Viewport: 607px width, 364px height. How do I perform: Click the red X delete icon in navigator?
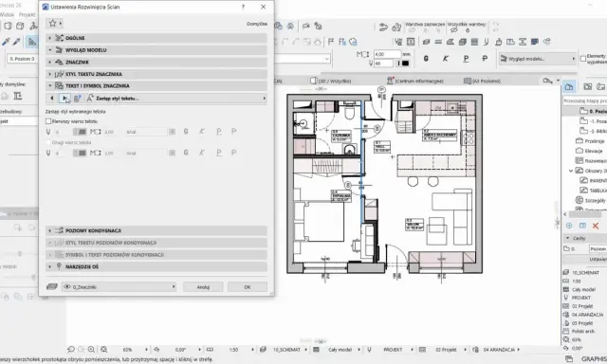click(596, 226)
